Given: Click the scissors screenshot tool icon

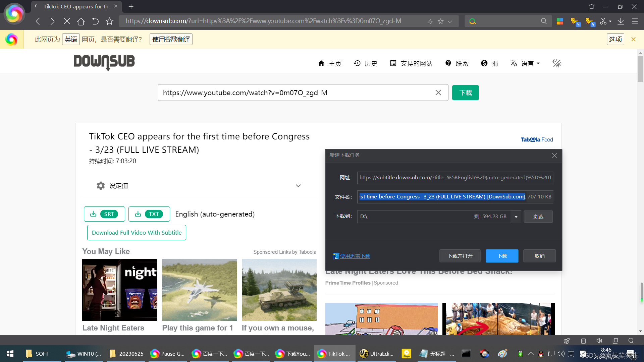Looking at the screenshot, I should coord(603,21).
